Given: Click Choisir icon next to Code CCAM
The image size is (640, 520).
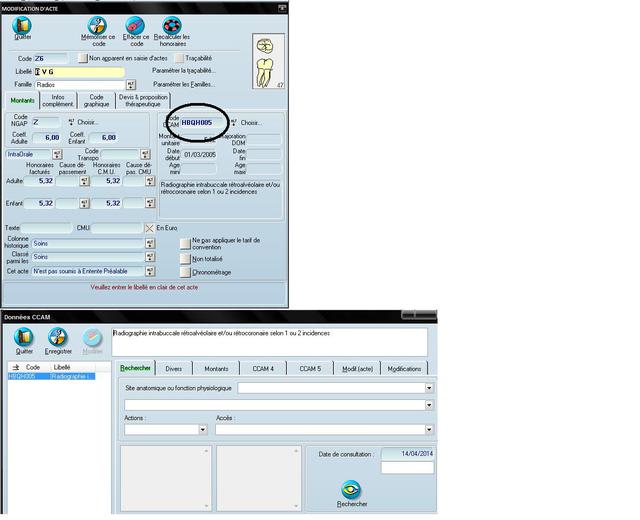Looking at the screenshot, I should [x=233, y=123].
